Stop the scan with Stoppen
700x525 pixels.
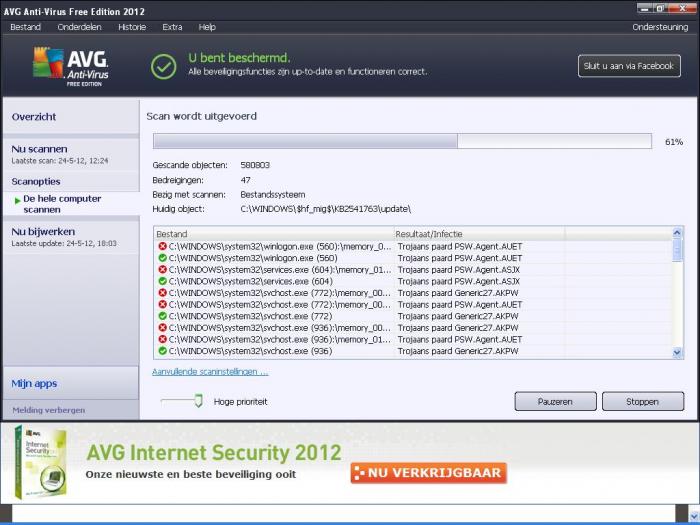click(642, 401)
